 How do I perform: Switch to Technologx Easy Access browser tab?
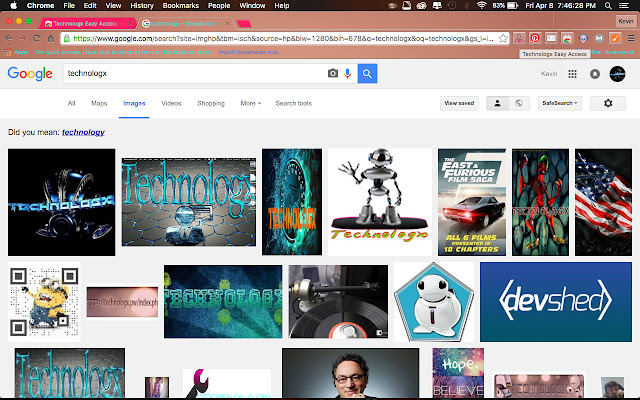click(87, 24)
